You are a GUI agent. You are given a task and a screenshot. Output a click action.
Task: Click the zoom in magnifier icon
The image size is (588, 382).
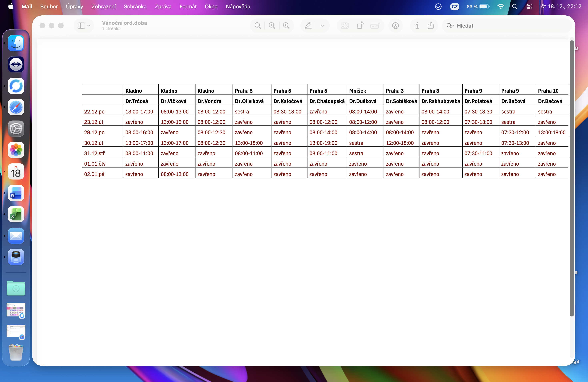point(286,26)
